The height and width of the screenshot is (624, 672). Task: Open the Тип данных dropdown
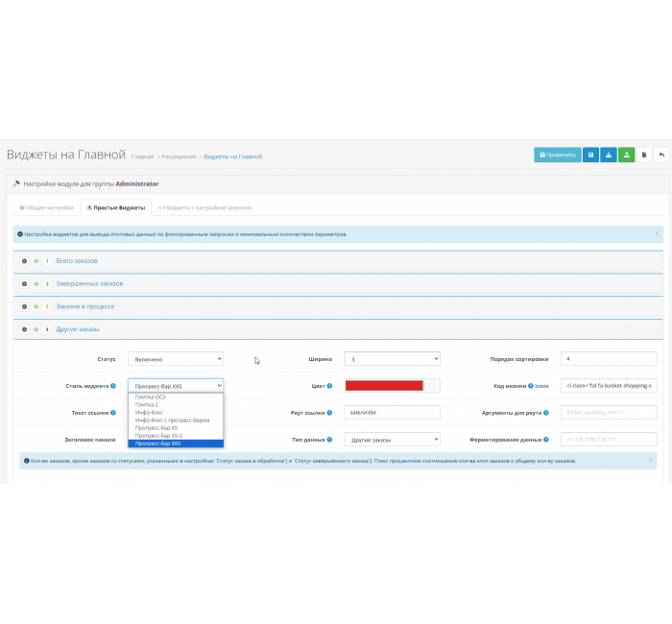tap(392, 440)
